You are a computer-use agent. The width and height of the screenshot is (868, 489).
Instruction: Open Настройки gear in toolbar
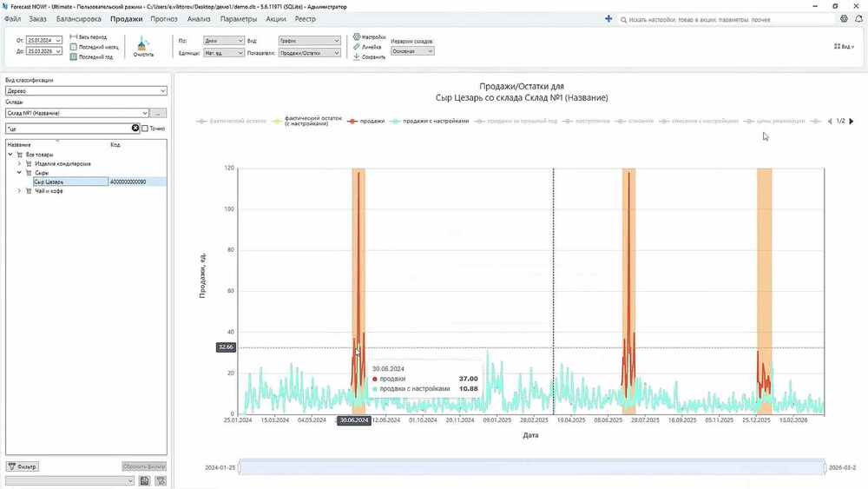tap(357, 36)
